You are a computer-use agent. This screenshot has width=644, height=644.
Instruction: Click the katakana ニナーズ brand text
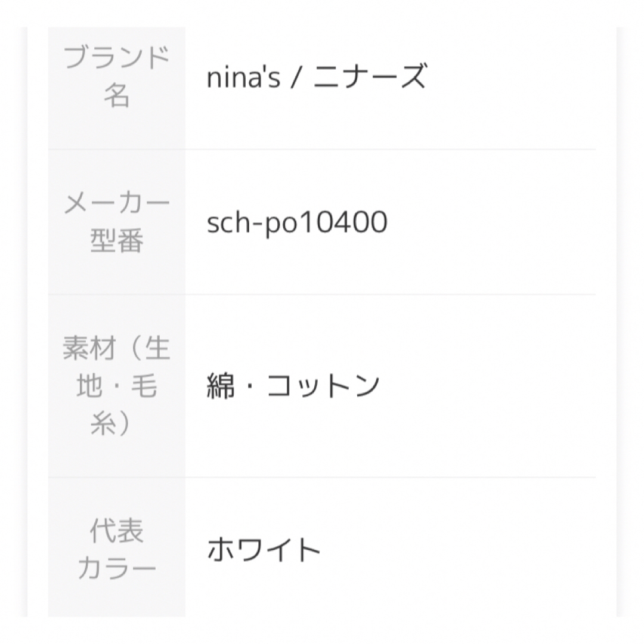(370, 77)
